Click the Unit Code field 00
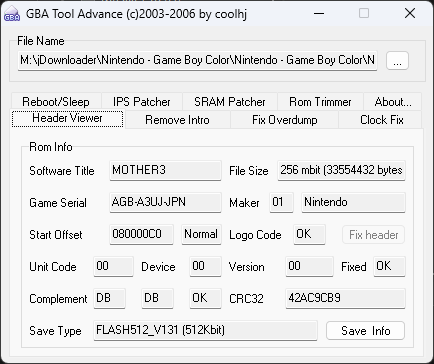The image size is (434, 364). point(113,266)
